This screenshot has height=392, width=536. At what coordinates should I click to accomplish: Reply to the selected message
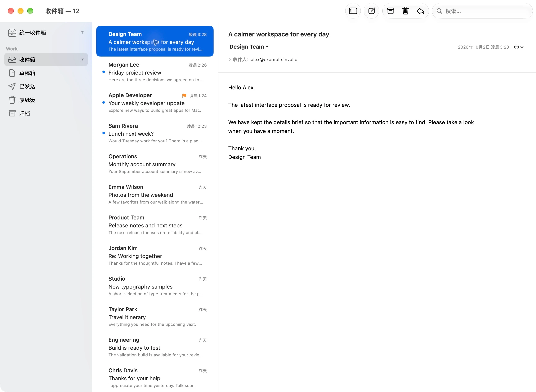420,11
